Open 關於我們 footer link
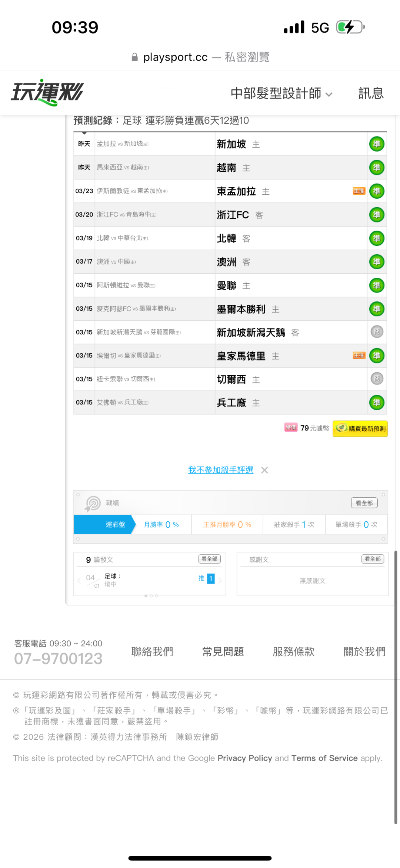 [x=364, y=651]
